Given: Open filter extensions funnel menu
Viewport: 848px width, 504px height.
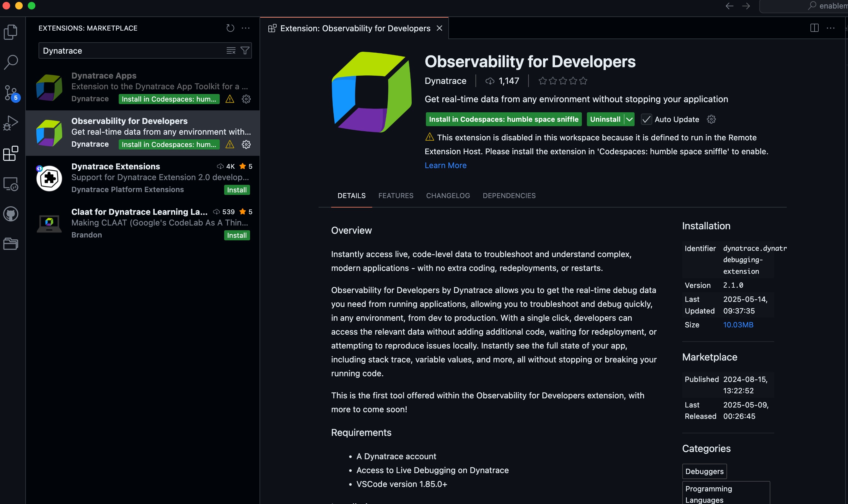Looking at the screenshot, I should pos(245,50).
